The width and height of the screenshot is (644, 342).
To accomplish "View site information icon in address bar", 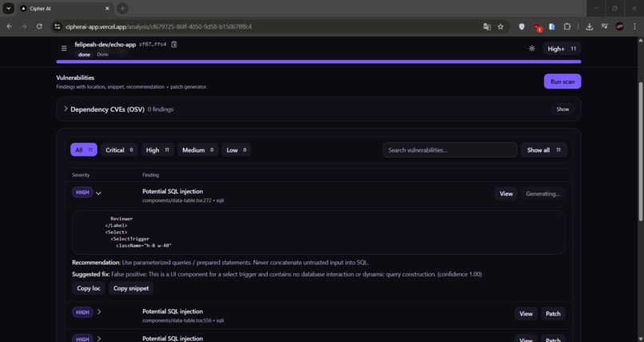I will pyautogui.click(x=58, y=26).
